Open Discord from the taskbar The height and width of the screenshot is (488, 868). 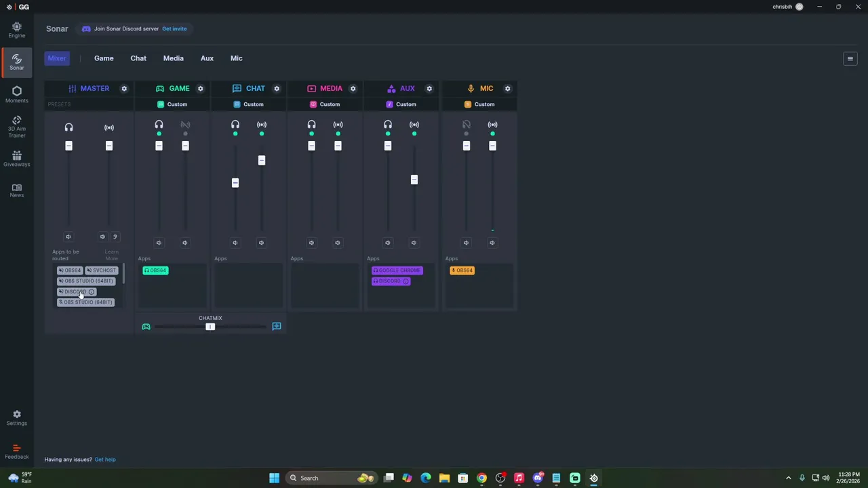(538, 478)
